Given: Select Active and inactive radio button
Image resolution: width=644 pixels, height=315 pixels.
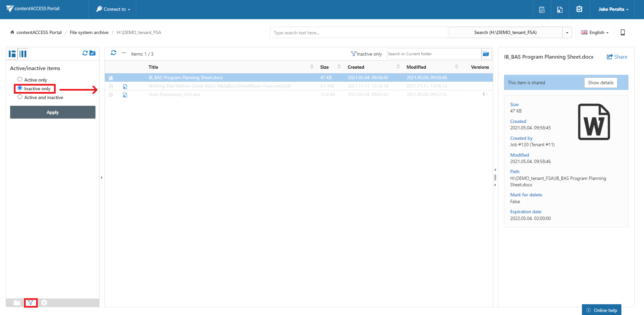Looking at the screenshot, I should [20, 97].
